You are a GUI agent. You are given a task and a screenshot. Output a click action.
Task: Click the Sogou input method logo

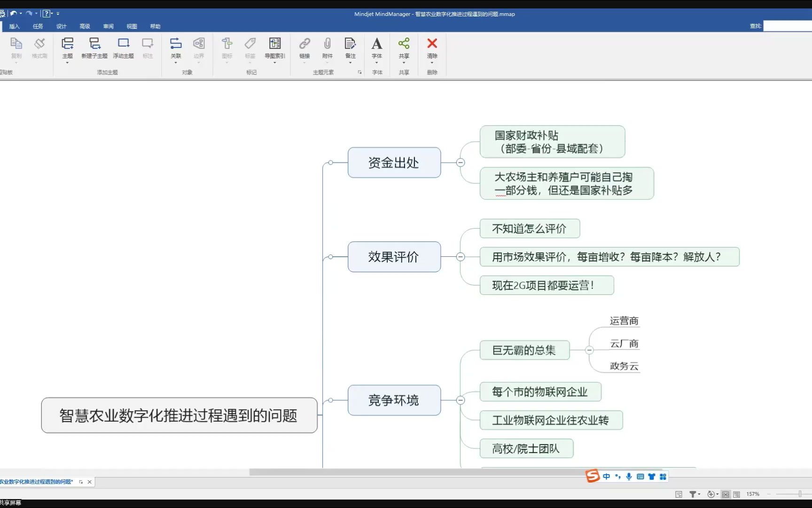click(593, 476)
